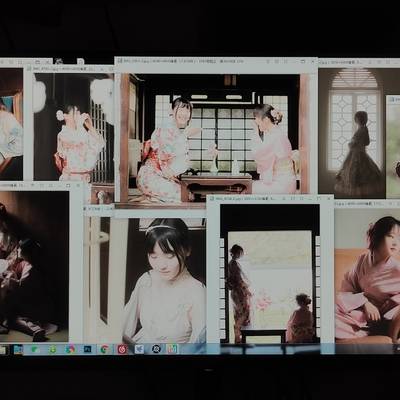Open the green circle taskbar icon
Image resolution: width=400 pixels, height=400 pixels.
point(53,349)
